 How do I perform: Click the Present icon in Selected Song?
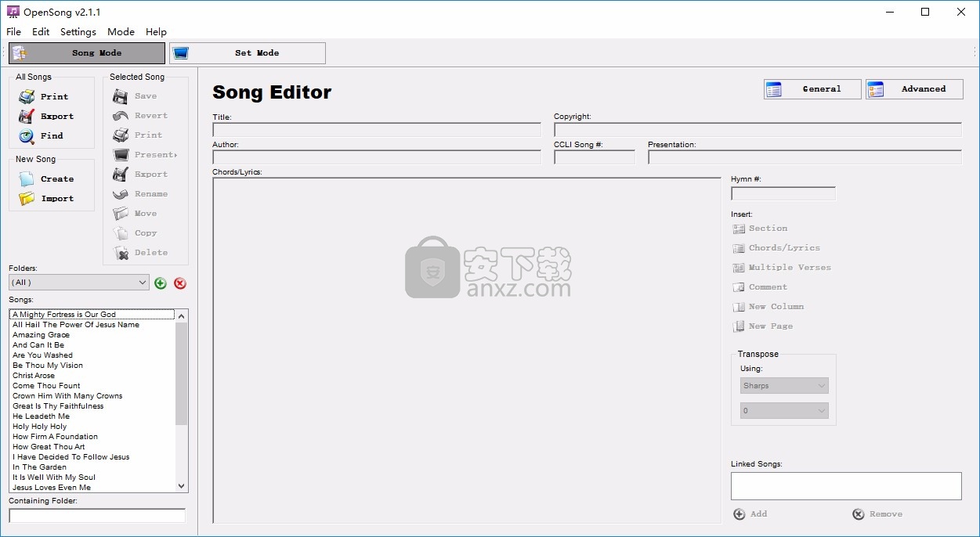point(121,155)
